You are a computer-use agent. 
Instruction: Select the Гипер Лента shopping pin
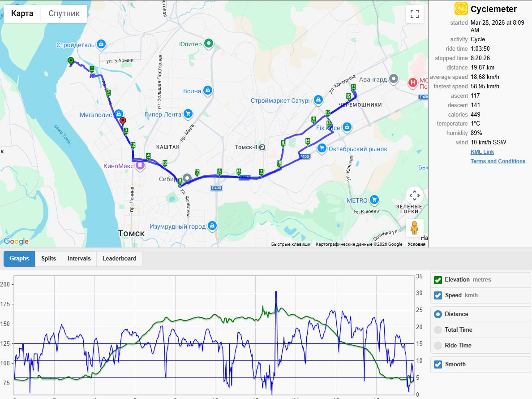(188, 114)
